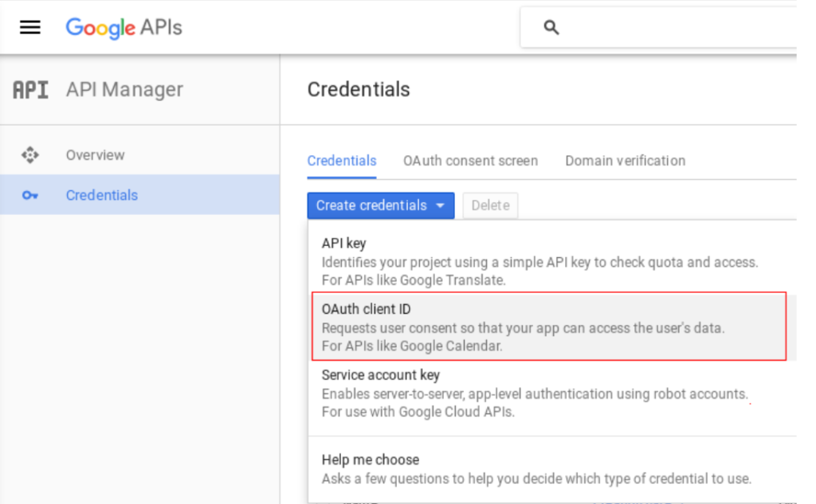Select Credentials in the left sidebar

(101, 195)
